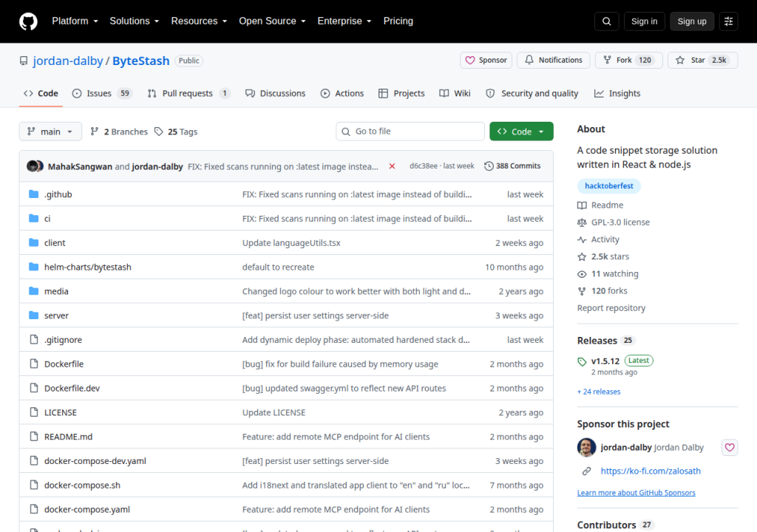
Task: Open docker-compose.yaml file
Action: [x=87, y=509]
